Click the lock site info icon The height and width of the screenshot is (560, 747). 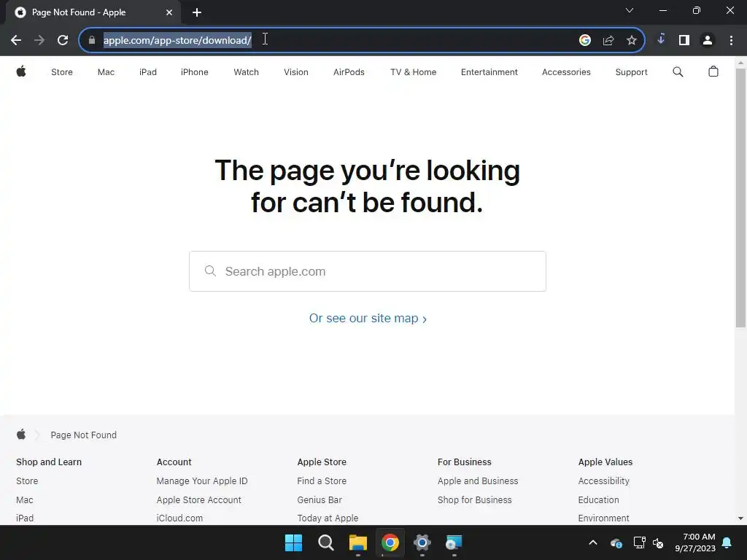pyautogui.click(x=92, y=40)
